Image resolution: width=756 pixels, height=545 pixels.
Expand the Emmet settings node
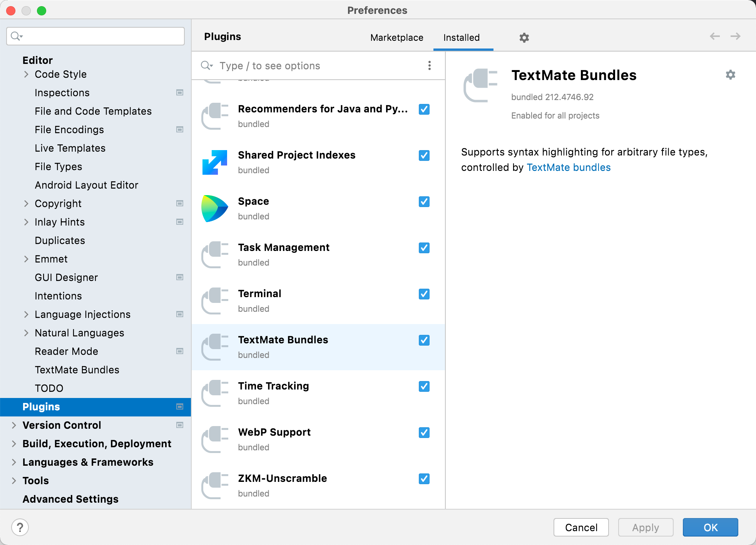(26, 259)
